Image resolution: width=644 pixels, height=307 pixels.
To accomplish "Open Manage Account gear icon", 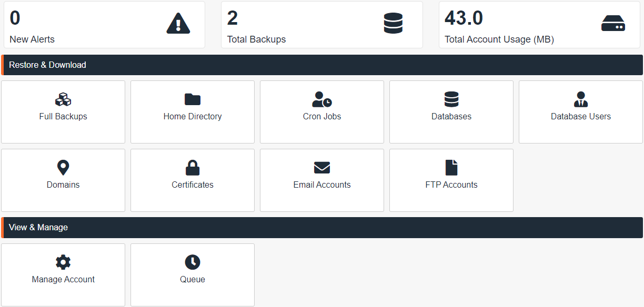I will [63, 262].
